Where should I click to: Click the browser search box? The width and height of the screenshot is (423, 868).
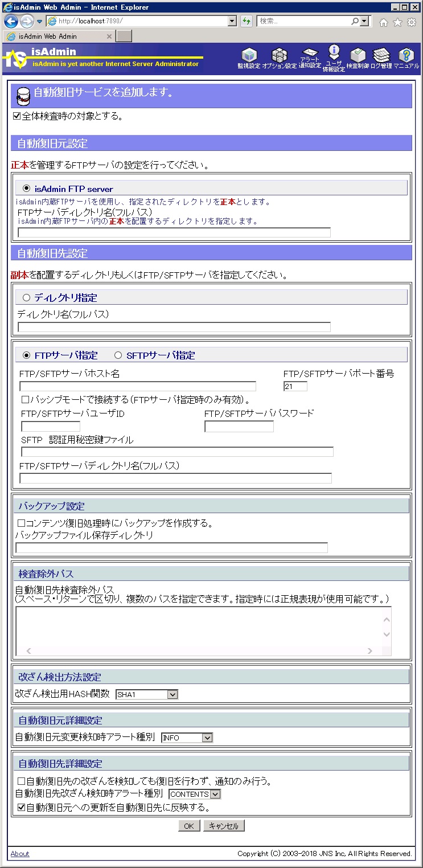[x=304, y=21]
